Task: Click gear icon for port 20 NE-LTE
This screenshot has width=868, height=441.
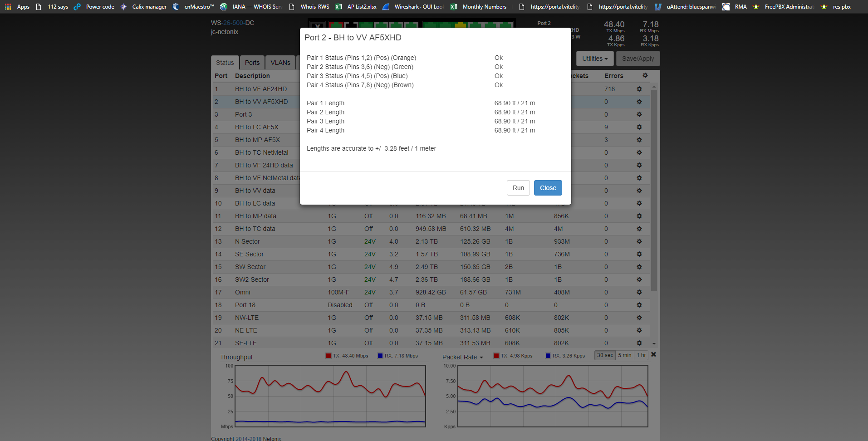Action: [639, 330]
